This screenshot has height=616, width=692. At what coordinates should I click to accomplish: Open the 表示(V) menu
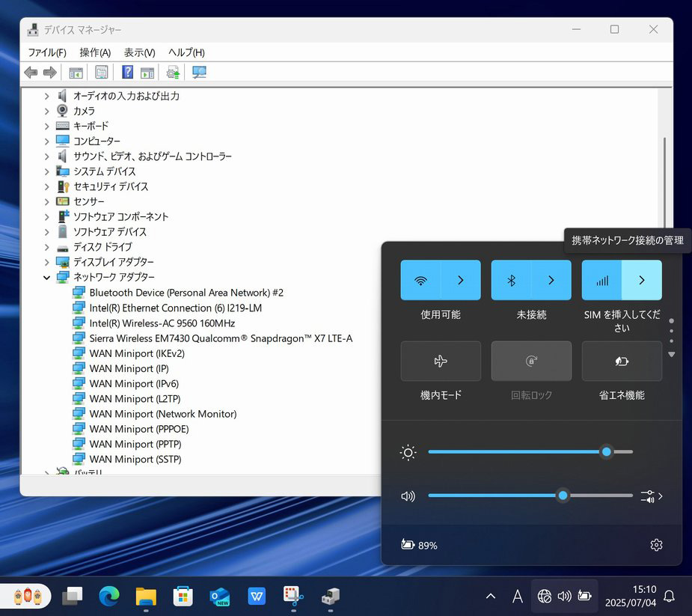(x=139, y=52)
